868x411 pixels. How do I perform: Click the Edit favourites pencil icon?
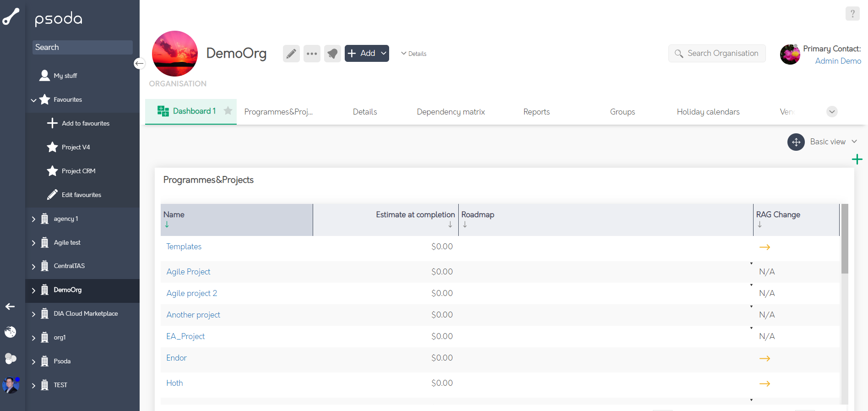[x=52, y=195]
